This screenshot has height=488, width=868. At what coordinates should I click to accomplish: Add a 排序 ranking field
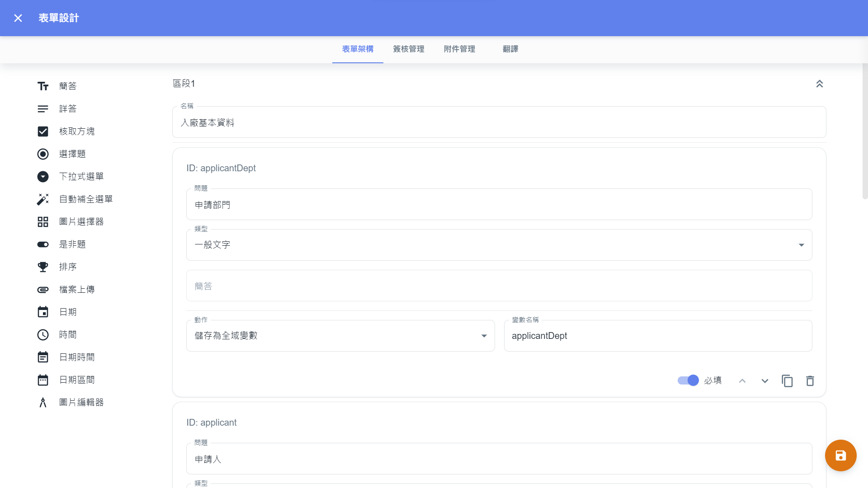pyautogui.click(x=67, y=267)
